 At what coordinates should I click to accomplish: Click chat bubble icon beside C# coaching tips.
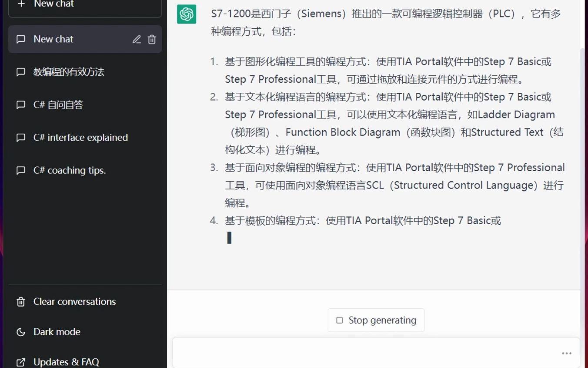[20, 170]
